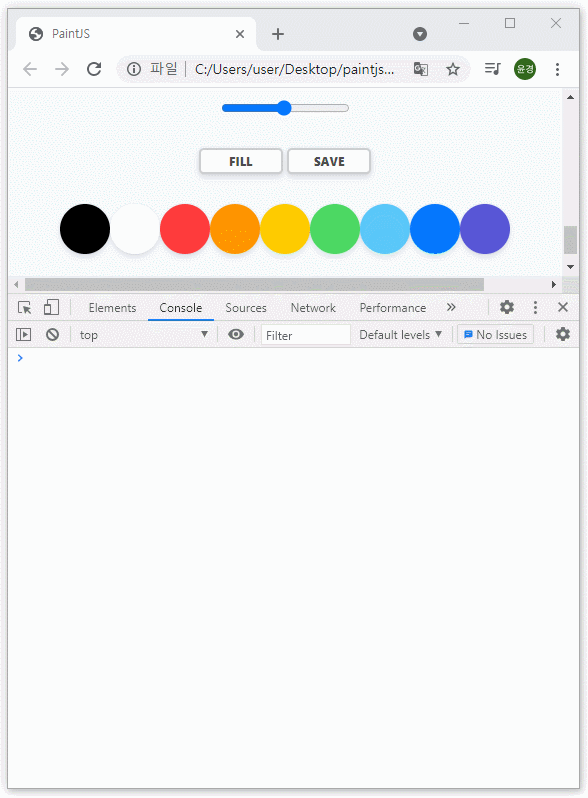Open the Sources tab
The image size is (588, 798).
[x=246, y=308]
